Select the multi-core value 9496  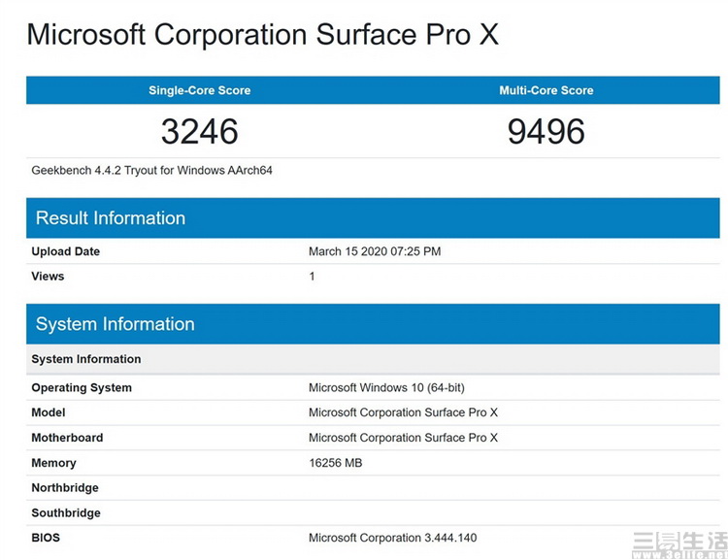pos(546,131)
